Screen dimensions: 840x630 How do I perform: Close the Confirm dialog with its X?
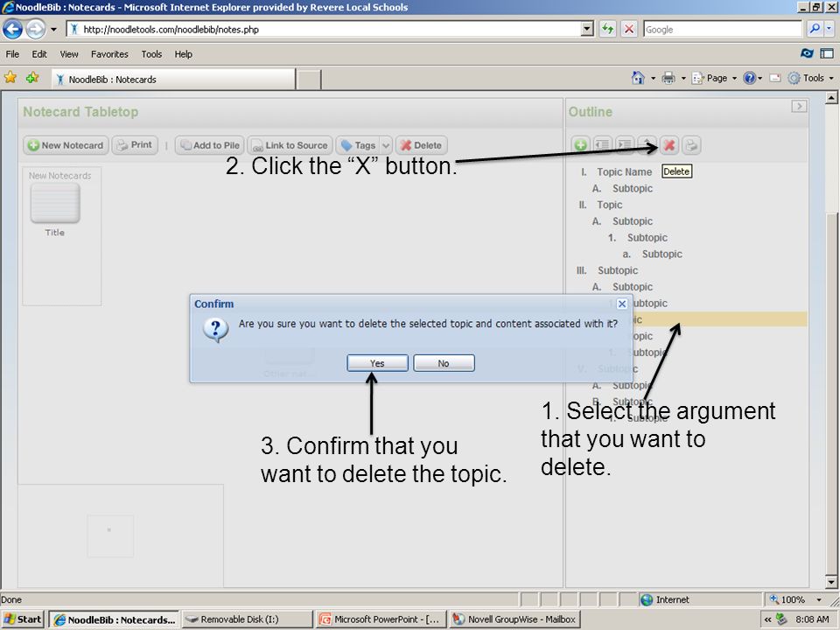622,304
